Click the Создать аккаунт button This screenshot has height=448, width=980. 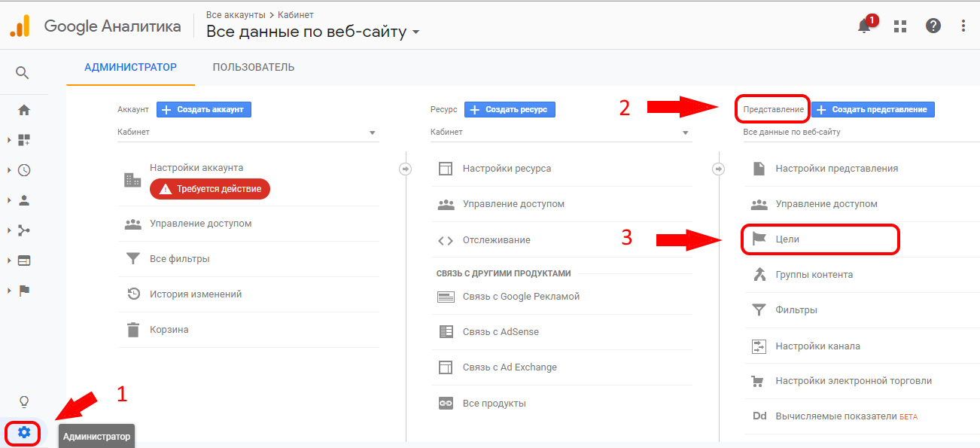tap(204, 110)
